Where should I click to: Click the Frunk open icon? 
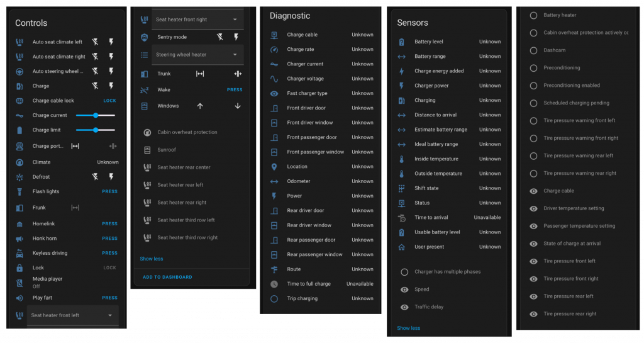click(75, 208)
